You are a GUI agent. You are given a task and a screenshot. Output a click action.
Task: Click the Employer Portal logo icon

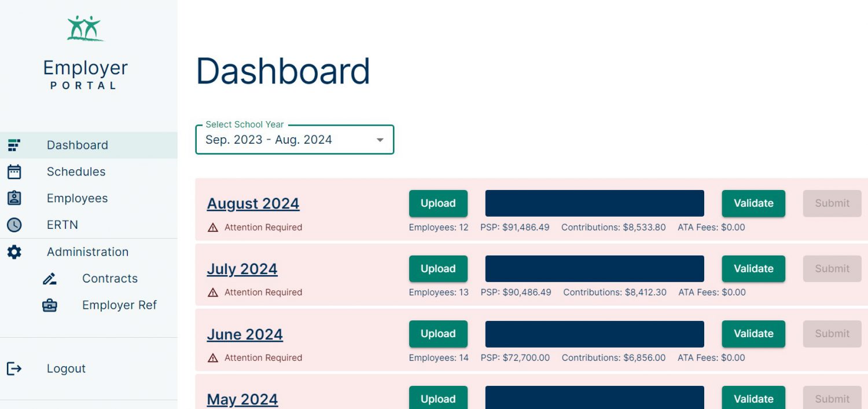coord(85,28)
